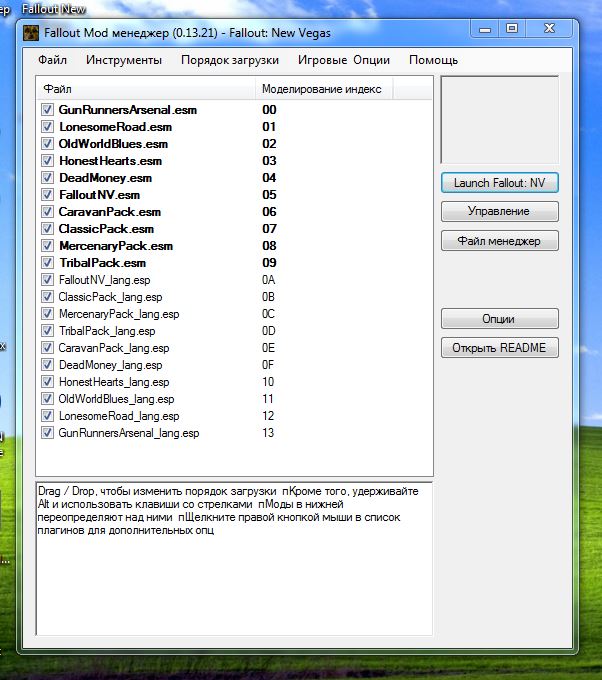The width and height of the screenshot is (602, 680).
Task: Open the Помощь menu
Action: point(433,60)
